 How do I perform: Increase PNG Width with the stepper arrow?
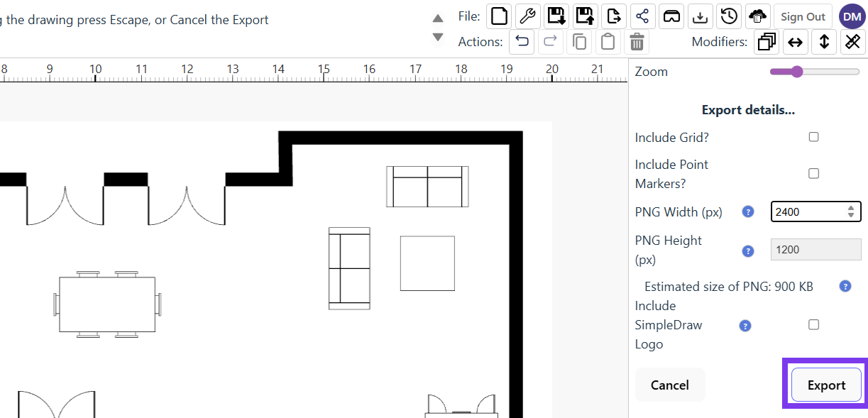pos(850,208)
